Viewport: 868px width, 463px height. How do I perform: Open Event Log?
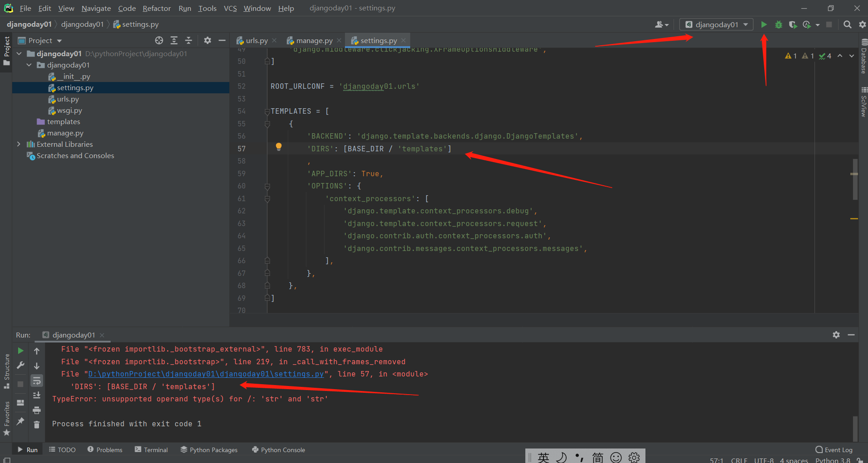[x=834, y=450]
